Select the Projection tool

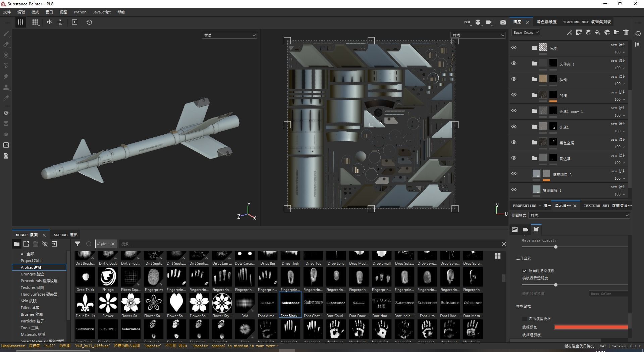(6, 55)
